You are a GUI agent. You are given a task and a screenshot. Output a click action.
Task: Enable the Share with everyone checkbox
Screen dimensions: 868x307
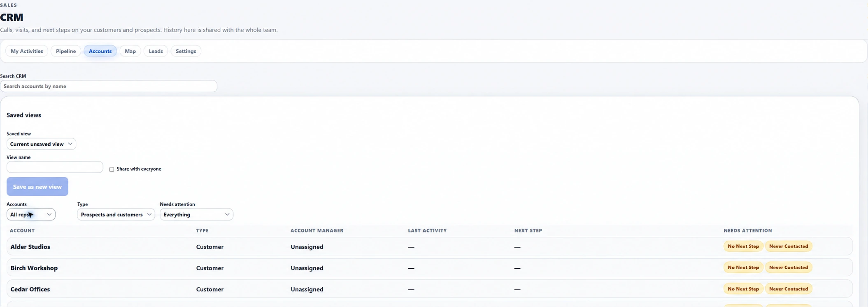point(112,169)
